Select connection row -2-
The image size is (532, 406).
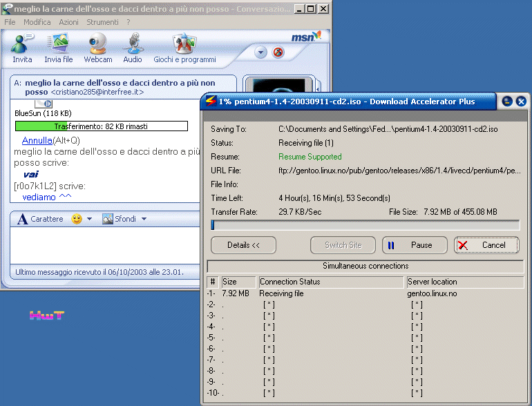[x=365, y=304]
